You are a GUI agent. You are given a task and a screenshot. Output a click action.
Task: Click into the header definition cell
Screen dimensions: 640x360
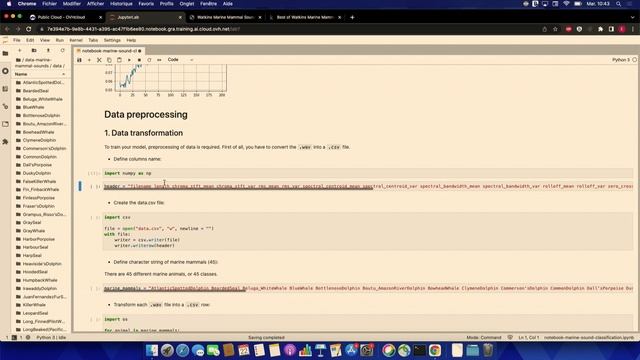pos(367,186)
